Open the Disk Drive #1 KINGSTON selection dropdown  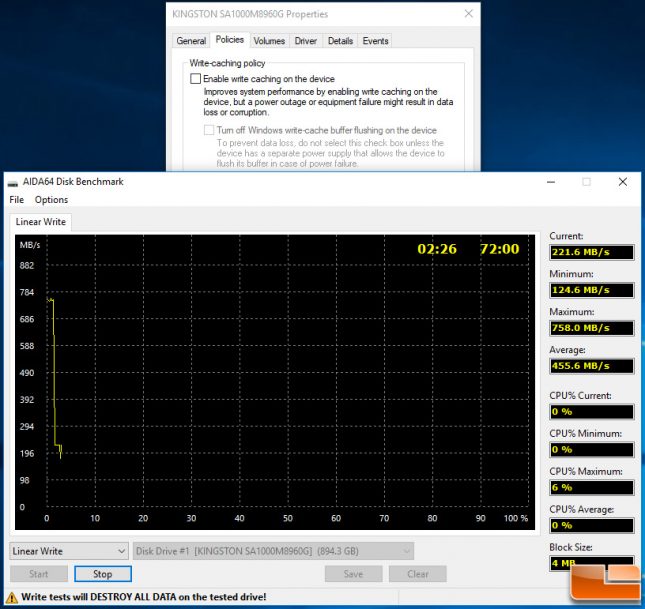273,551
